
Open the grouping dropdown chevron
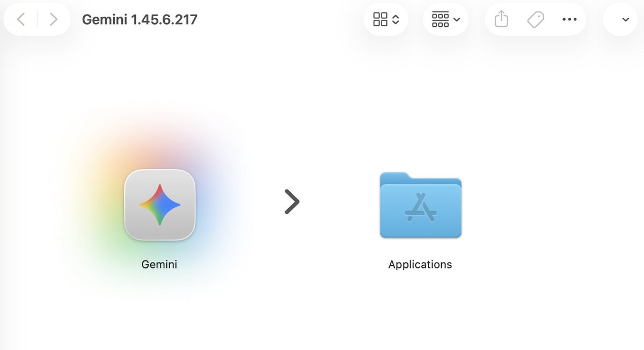[457, 19]
